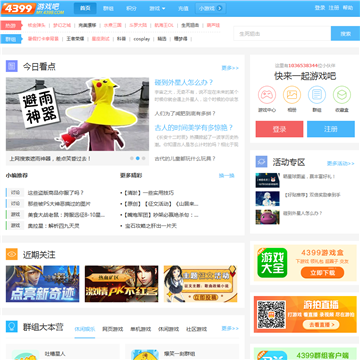This screenshot has height=360, width=360.
Task: Click the blue 注册 button
Action: click(331, 129)
